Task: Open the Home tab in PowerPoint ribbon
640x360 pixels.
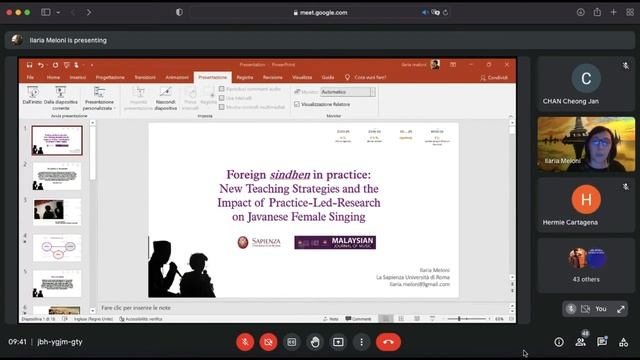Action: pos(53,77)
